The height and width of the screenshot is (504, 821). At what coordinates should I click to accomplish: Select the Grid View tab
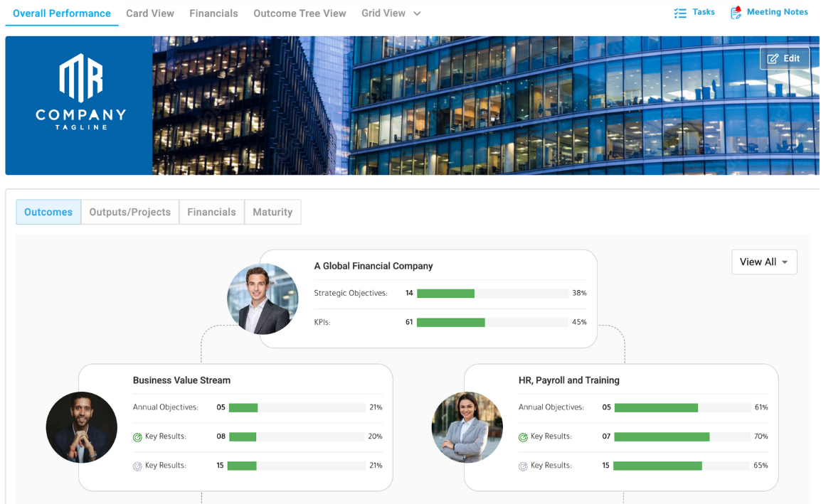[x=383, y=13]
